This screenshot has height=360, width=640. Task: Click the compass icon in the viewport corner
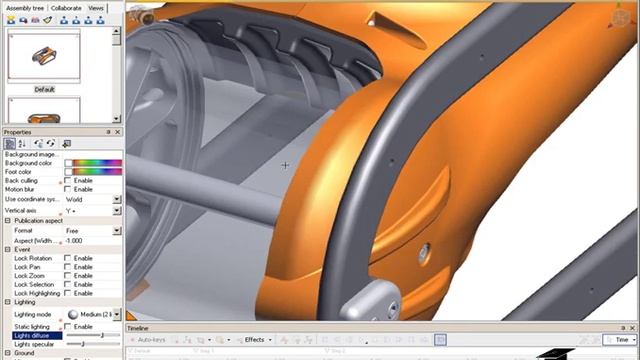[x=621, y=18]
